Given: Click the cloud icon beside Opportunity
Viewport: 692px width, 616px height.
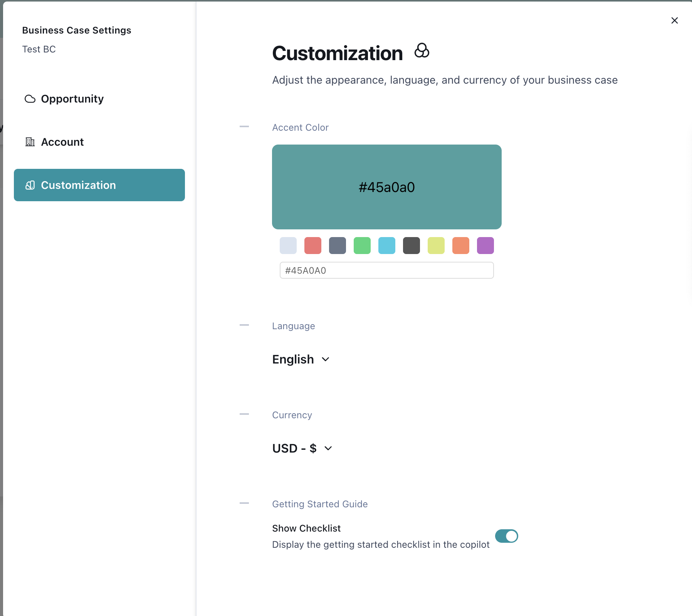Looking at the screenshot, I should [x=30, y=99].
